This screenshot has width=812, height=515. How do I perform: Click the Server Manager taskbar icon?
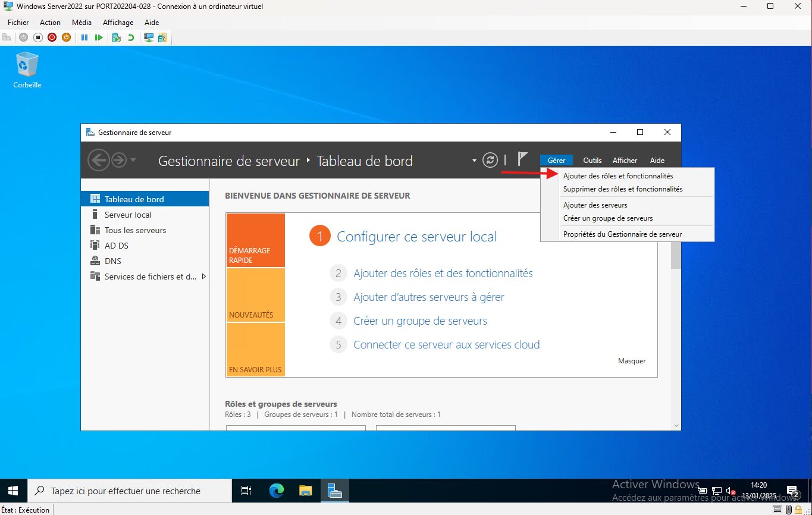point(335,491)
